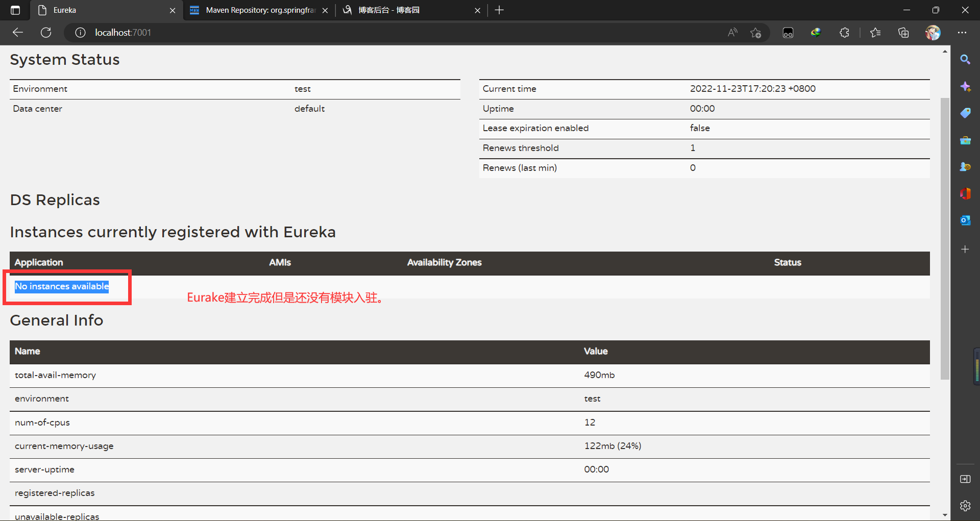The height and width of the screenshot is (521, 980).
Task: Open sidebar settings gear
Action: click(x=965, y=506)
